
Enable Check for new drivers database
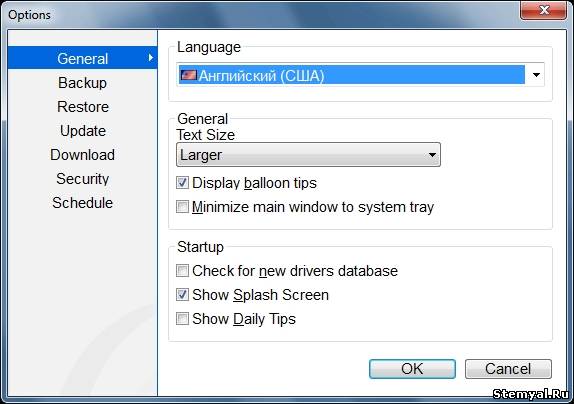coord(182,271)
